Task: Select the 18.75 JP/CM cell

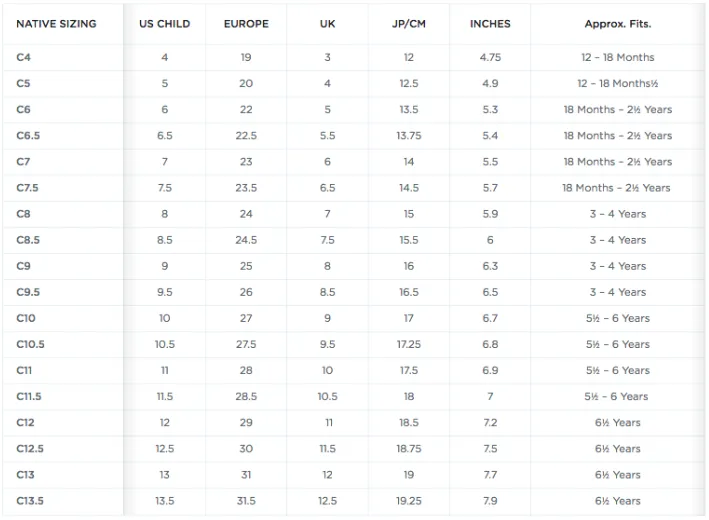Action: 409,449
